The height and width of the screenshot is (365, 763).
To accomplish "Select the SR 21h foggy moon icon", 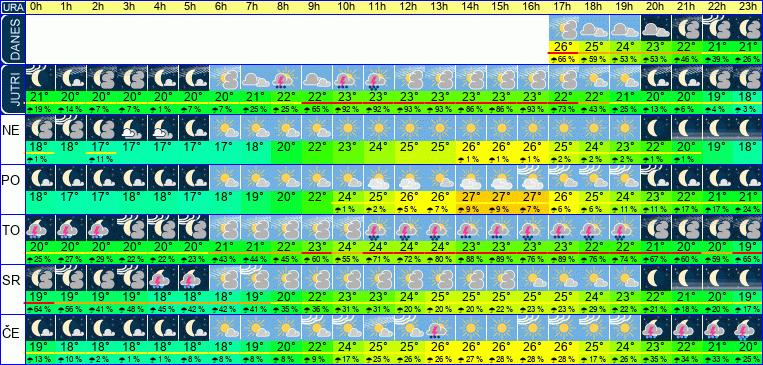I will coord(687,277).
